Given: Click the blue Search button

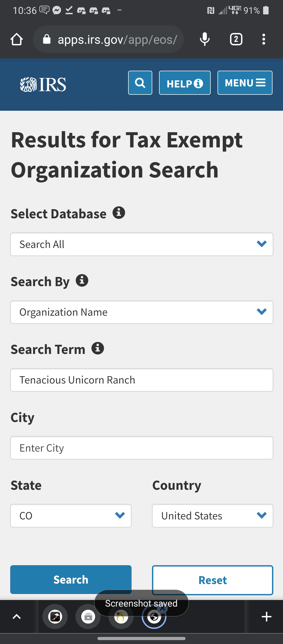Looking at the screenshot, I should [71, 580].
